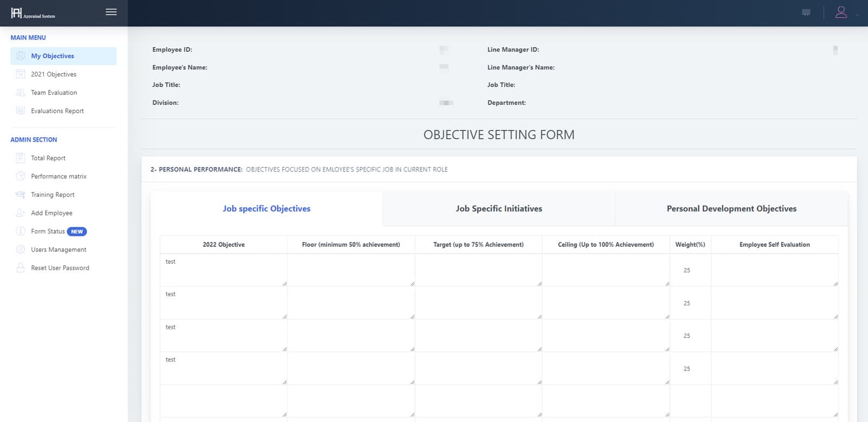Open Team Evaluation page
The width and height of the screenshot is (868, 422).
(x=54, y=93)
